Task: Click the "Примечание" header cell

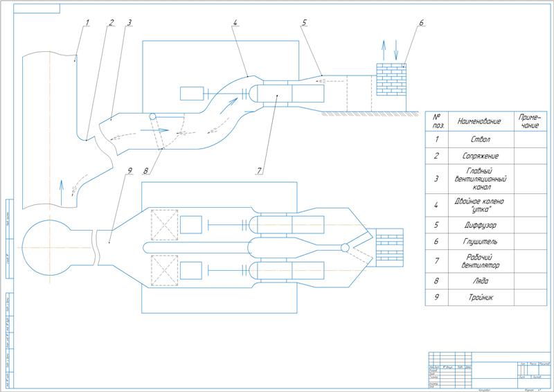Action: (530, 121)
